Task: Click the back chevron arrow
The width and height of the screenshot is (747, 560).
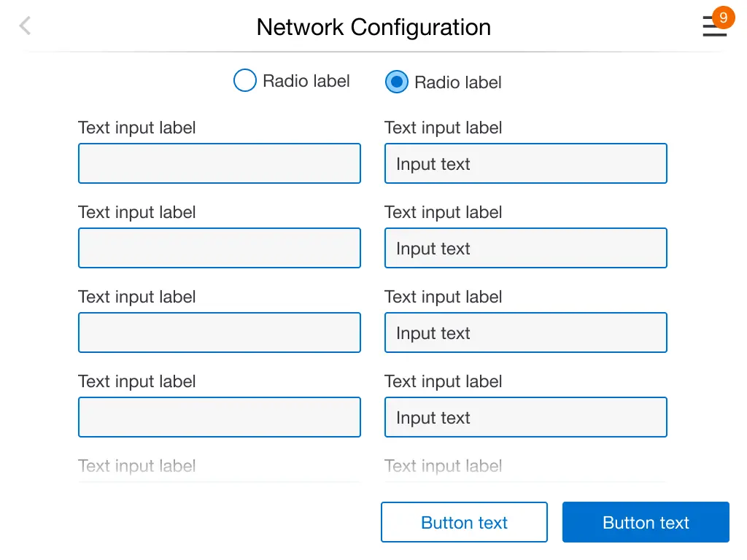Action: (x=25, y=26)
